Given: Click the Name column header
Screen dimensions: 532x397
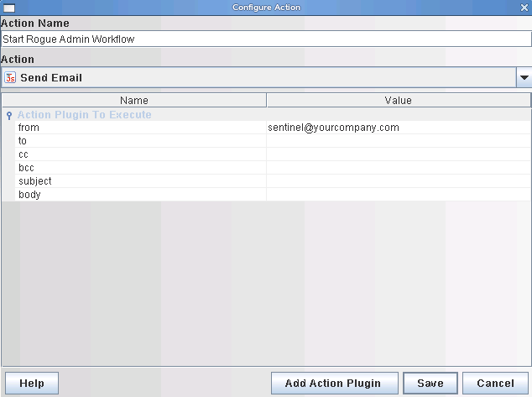Looking at the screenshot, I should pos(134,101).
